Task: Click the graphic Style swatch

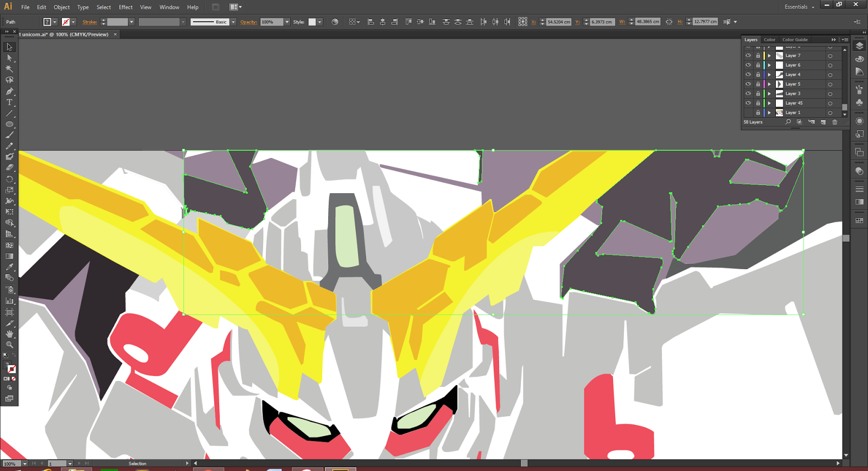Action: pos(312,22)
